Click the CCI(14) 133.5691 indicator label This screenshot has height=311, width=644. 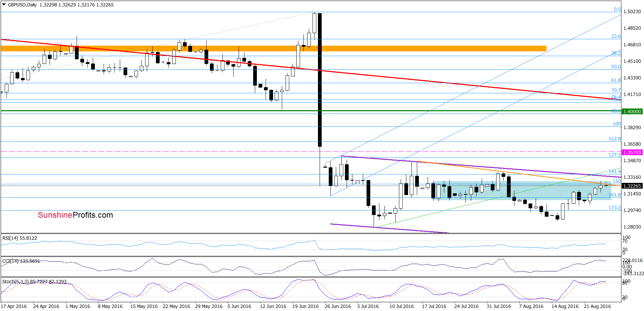click(x=21, y=261)
